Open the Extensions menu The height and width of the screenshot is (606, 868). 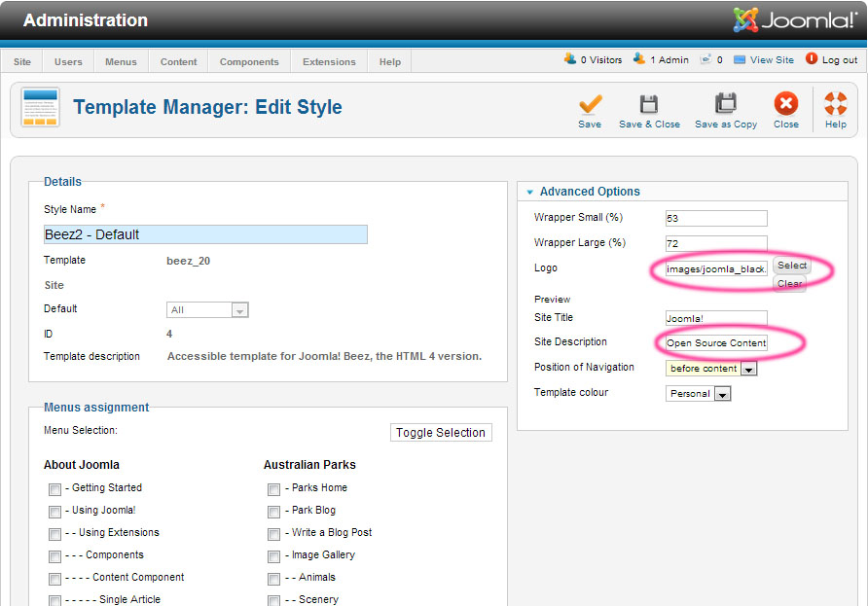click(x=329, y=61)
